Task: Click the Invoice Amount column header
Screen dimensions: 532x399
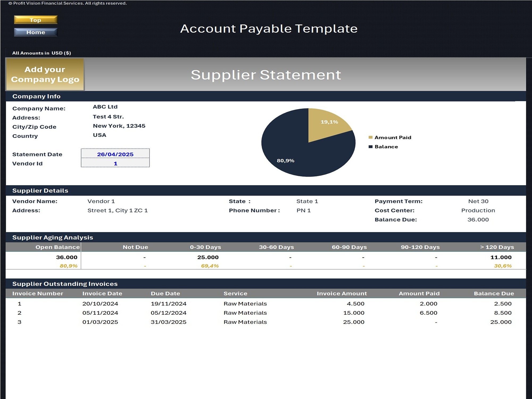Action: pos(342,293)
